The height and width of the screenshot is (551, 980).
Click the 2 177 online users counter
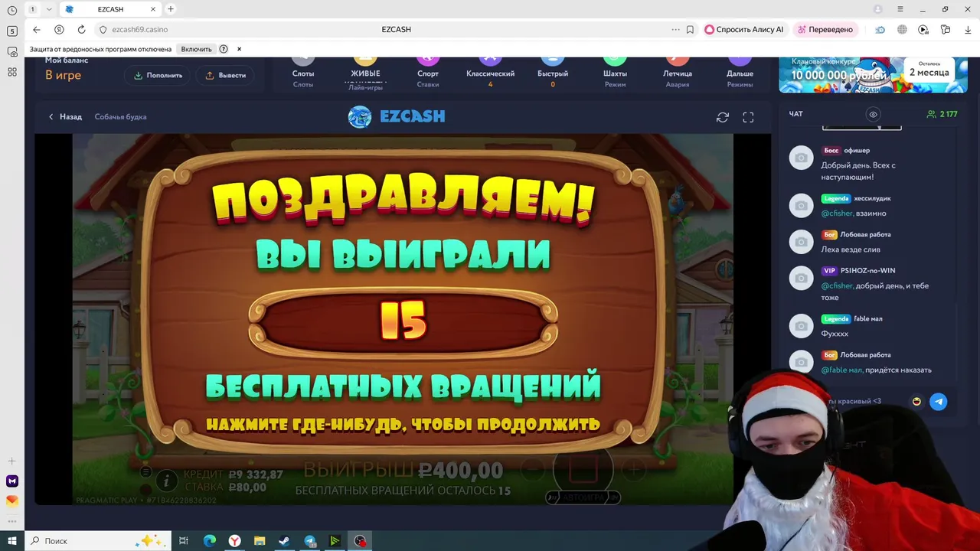click(942, 114)
